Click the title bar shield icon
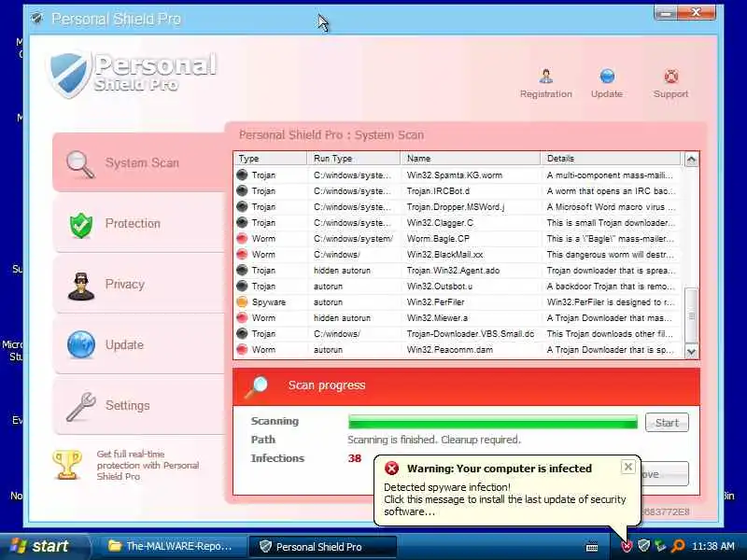The height and width of the screenshot is (560, 747). point(36,19)
